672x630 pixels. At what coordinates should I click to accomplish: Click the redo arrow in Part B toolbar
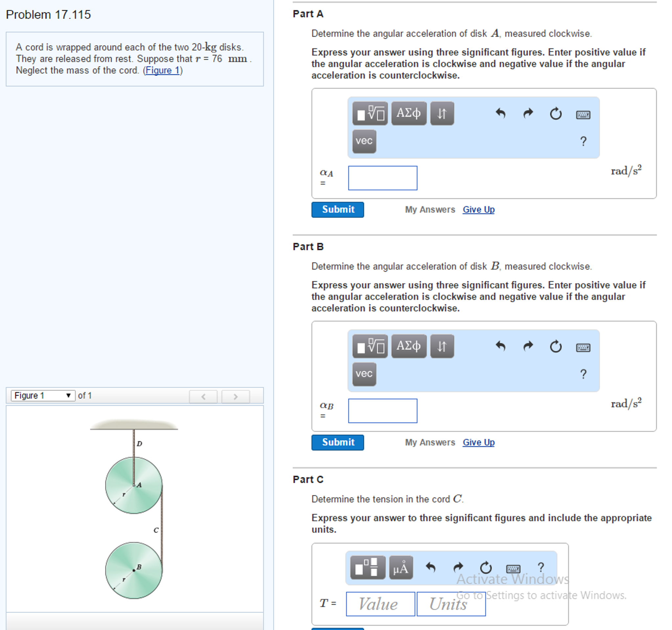(x=528, y=346)
